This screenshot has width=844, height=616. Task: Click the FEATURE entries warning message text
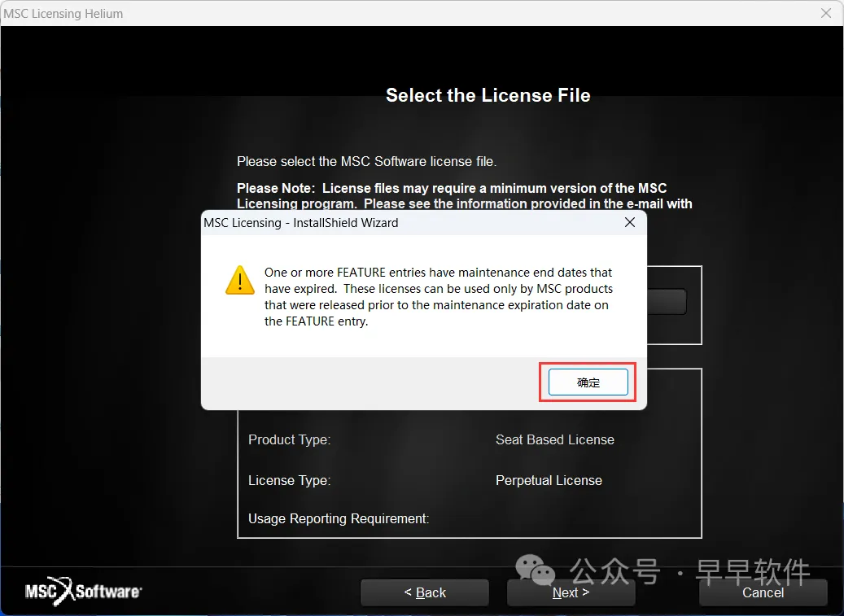[438, 297]
